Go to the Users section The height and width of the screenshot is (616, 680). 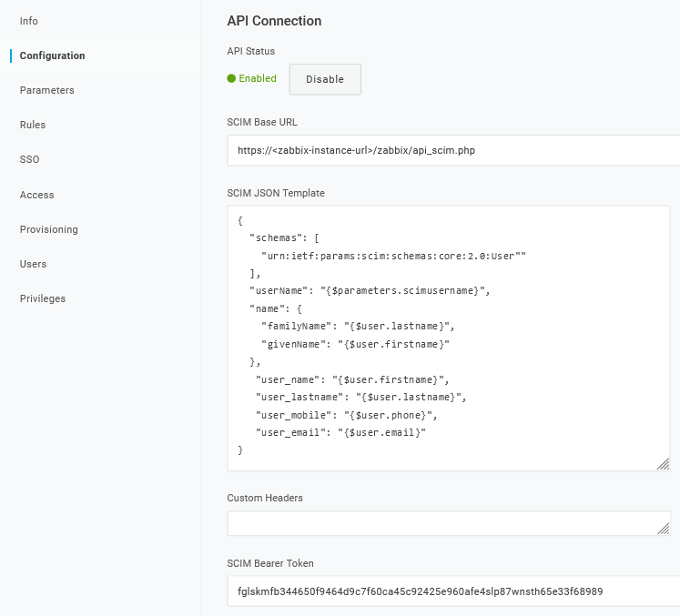tap(34, 264)
